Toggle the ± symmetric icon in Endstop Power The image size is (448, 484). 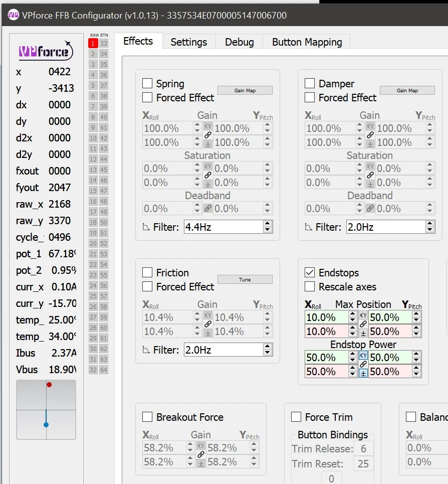(363, 374)
